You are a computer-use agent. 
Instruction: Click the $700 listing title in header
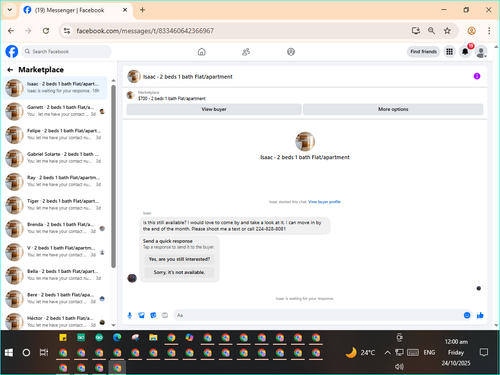172,99
